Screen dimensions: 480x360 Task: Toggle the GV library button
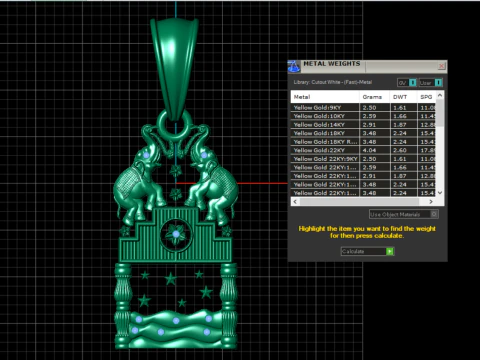(x=407, y=82)
